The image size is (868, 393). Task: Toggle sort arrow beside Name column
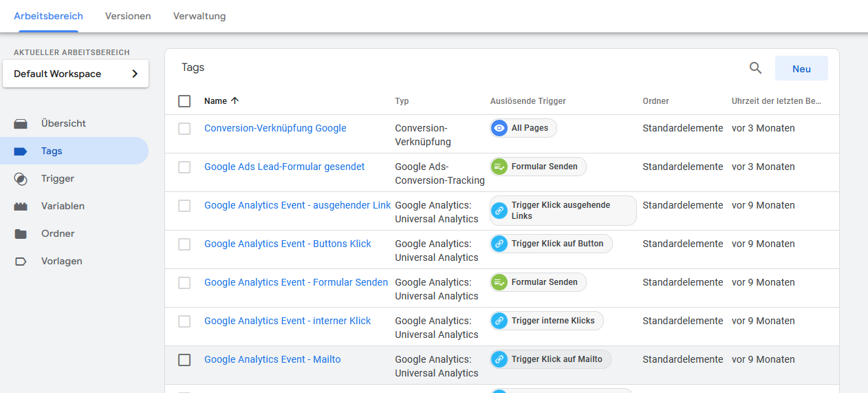[x=235, y=100]
